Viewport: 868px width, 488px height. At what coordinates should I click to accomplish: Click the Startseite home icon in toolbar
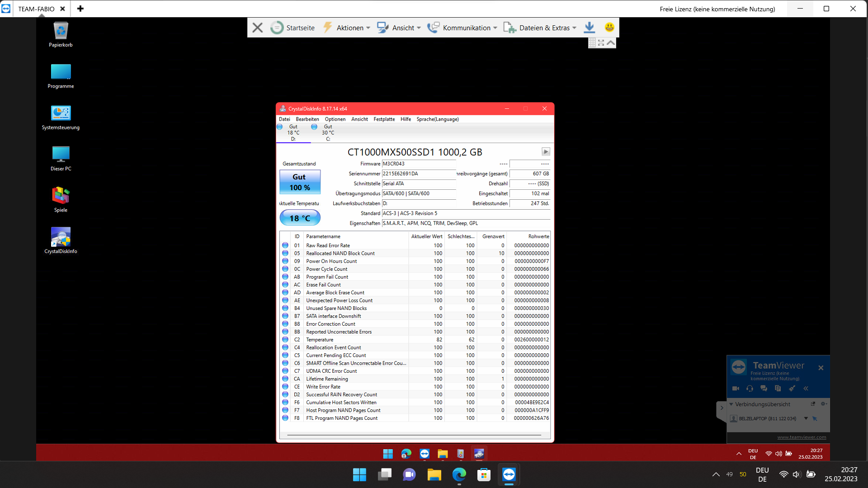click(277, 28)
